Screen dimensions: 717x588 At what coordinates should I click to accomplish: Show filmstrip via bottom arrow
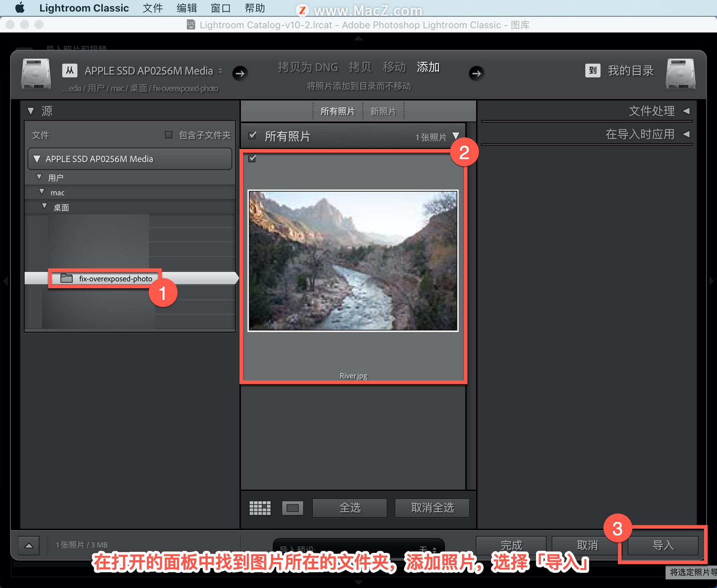click(x=358, y=582)
